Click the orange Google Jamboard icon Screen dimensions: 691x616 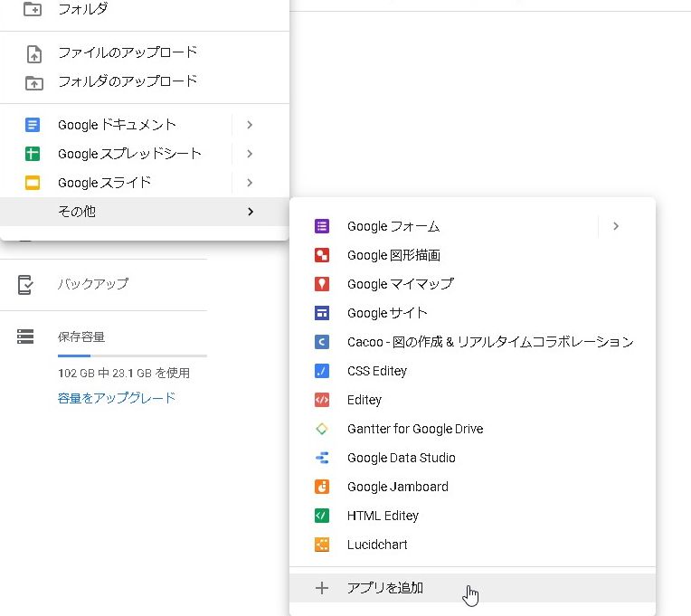321,487
